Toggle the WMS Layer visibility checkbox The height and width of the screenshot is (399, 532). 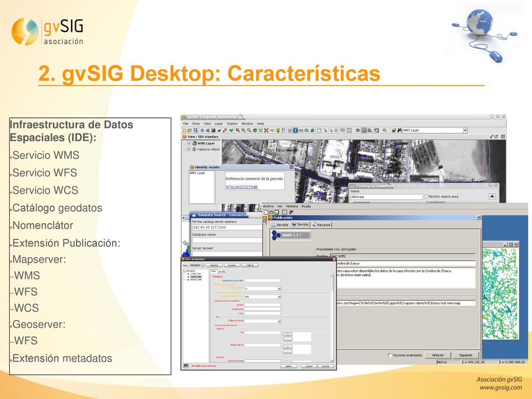pyautogui.click(x=189, y=143)
